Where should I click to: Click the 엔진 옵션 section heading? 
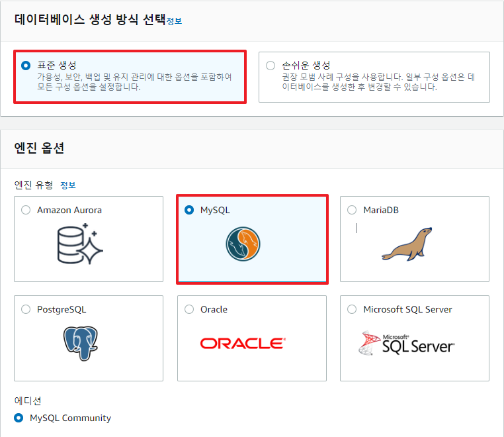[39, 148]
